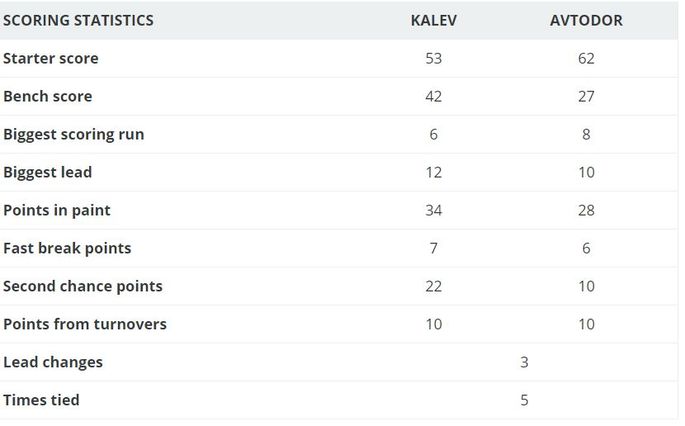Select the Biggest lead row label
This screenshot has height=426, width=685.
tap(48, 173)
